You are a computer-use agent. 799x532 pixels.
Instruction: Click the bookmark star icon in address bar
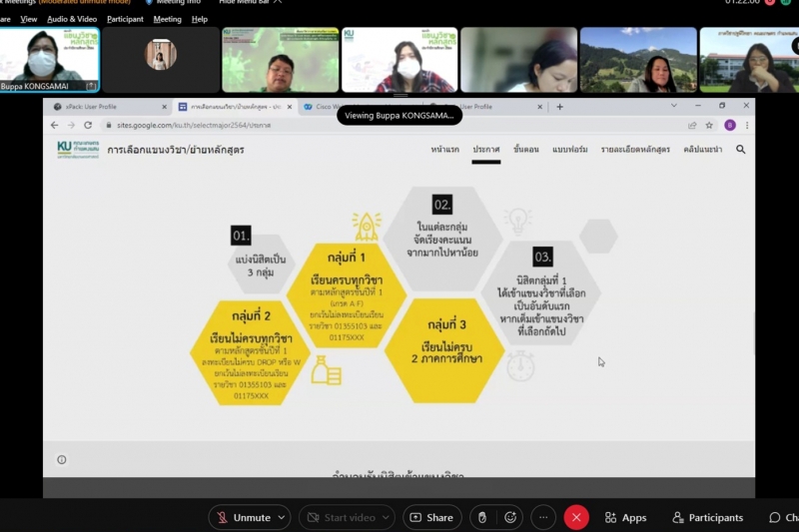tap(709, 126)
